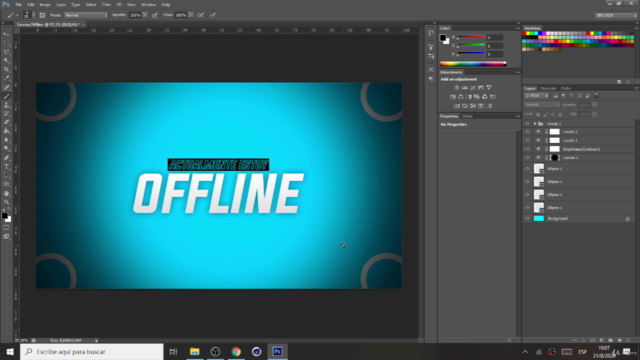Viewport: 640px width, 360px height.
Task: Switch to the Channels tab
Action: pyautogui.click(x=548, y=88)
